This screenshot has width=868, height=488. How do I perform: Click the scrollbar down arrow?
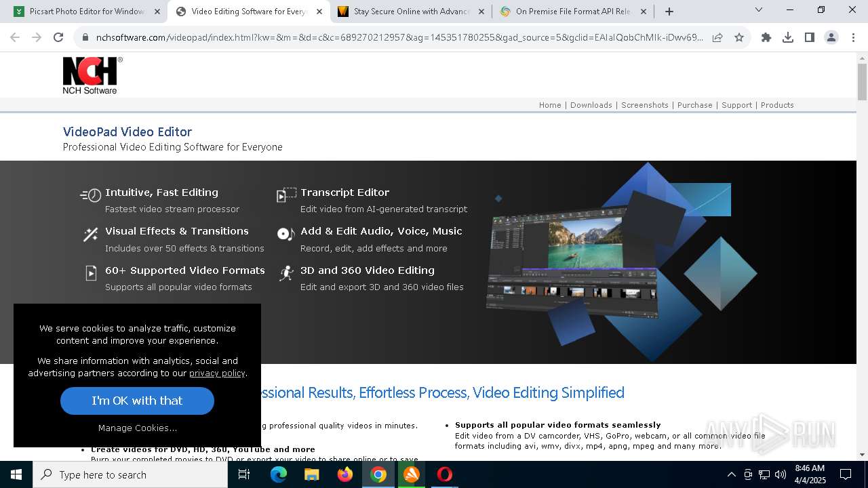862,454
